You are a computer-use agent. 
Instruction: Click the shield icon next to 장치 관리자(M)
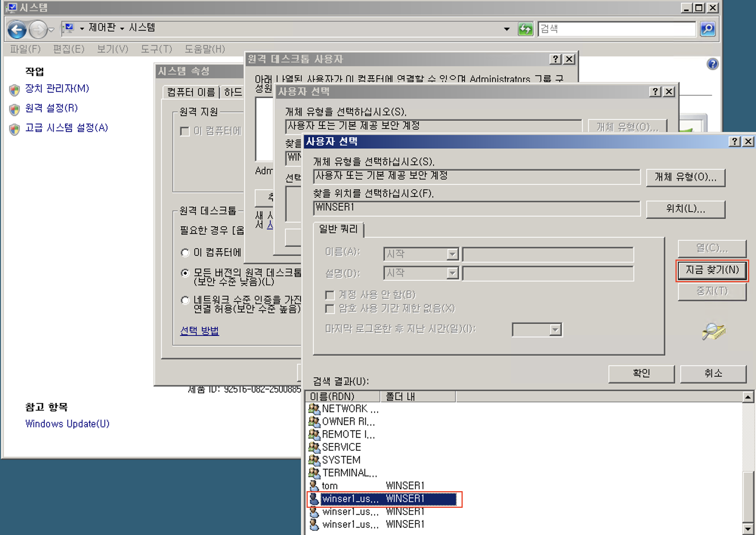[14, 90]
